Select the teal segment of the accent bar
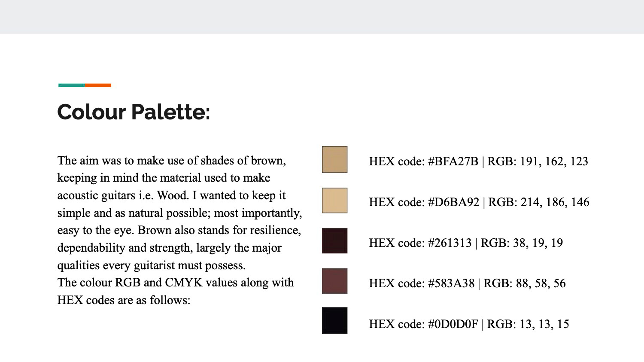The height and width of the screenshot is (362, 644). click(71, 85)
